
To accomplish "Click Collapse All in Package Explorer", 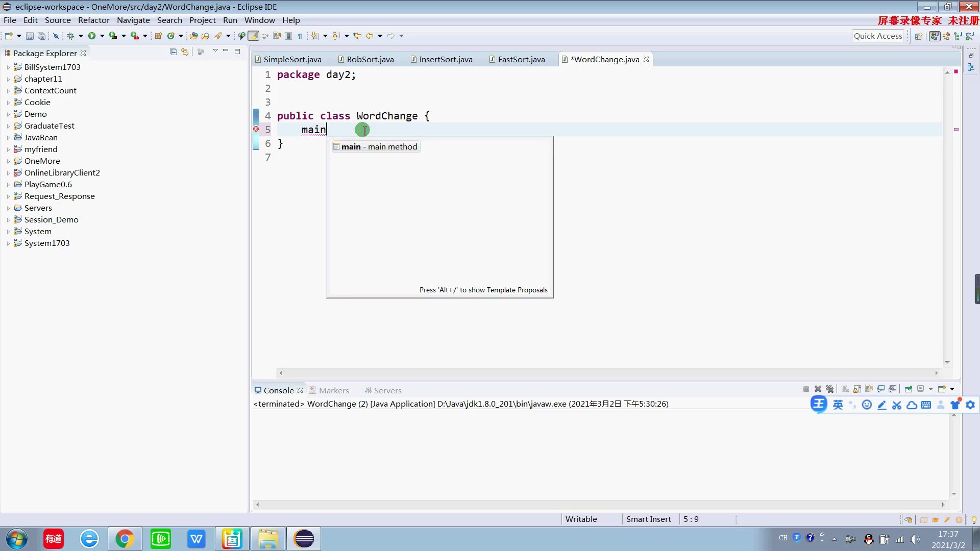I will [173, 52].
